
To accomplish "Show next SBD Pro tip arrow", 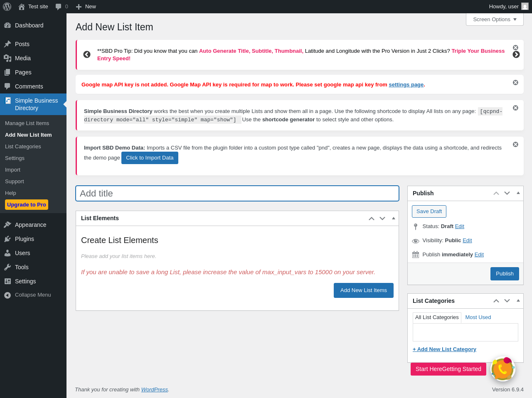I will tap(516, 54).
